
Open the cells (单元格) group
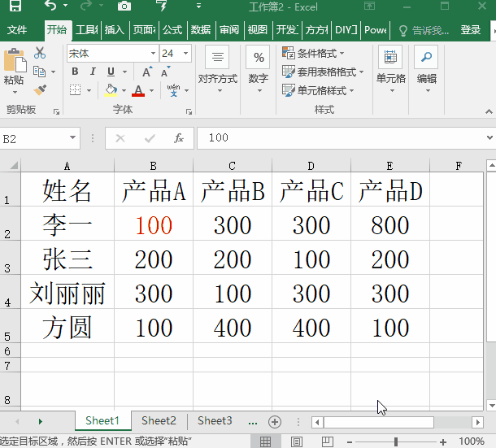[x=390, y=70]
